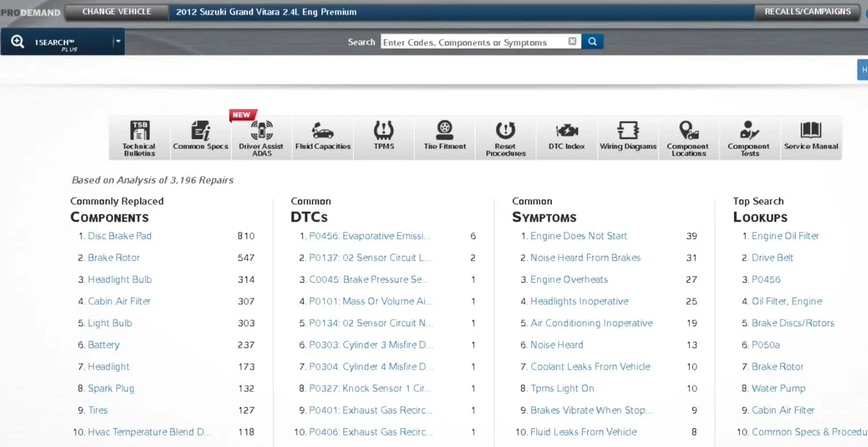Open P0303 Cylinder 3 Misfire DTC

pyautogui.click(x=371, y=345)
